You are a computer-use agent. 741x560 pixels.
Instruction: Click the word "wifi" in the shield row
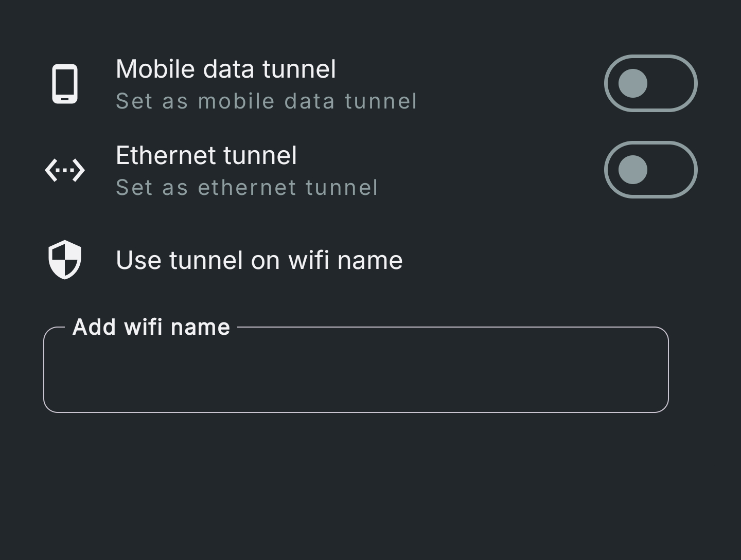coord(308,260)
